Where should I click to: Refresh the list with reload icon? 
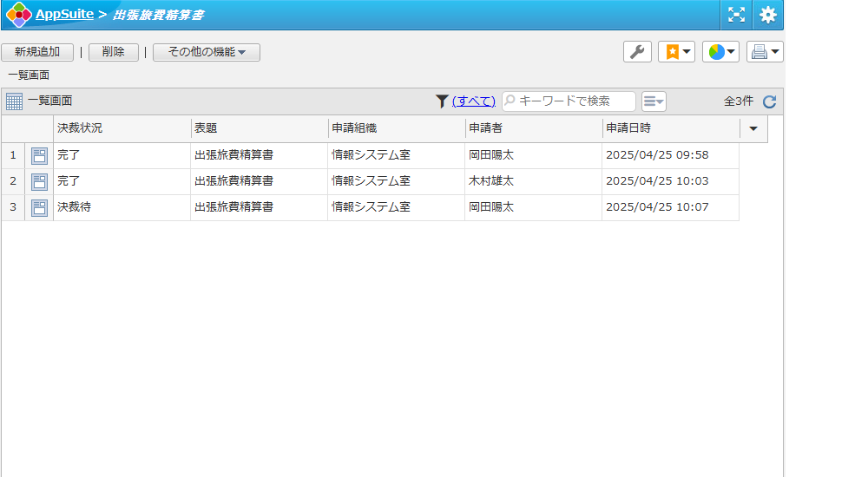point(769,101)
